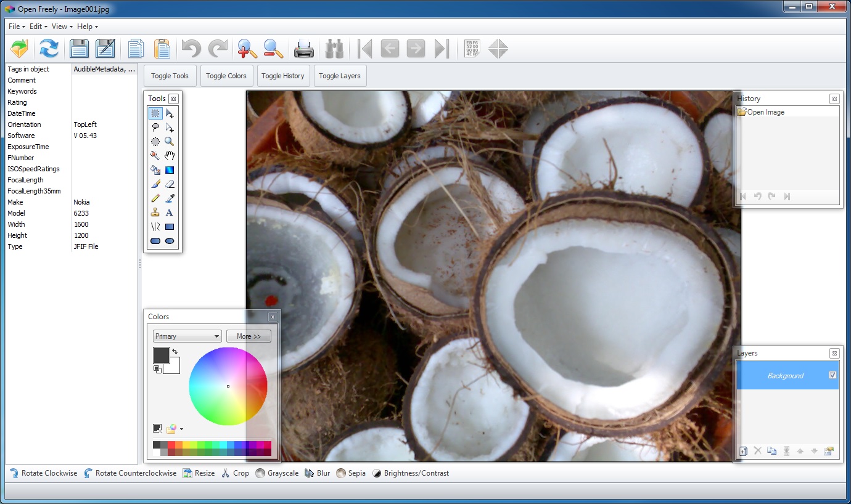Click the Redo toolbar arrow
This screenshot has height=504, width=851.
[x=218, y=48]
